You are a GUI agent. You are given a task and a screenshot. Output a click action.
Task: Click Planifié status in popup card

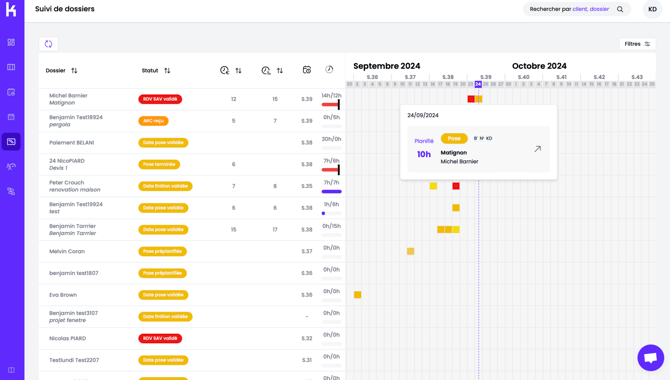click(x=424, y=141)
